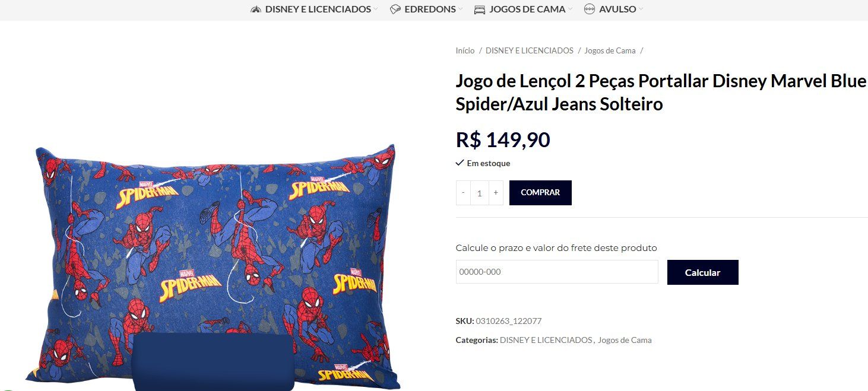Screen dimensions: 868x391
Task: Click the quantity number field
Action: 480,193
